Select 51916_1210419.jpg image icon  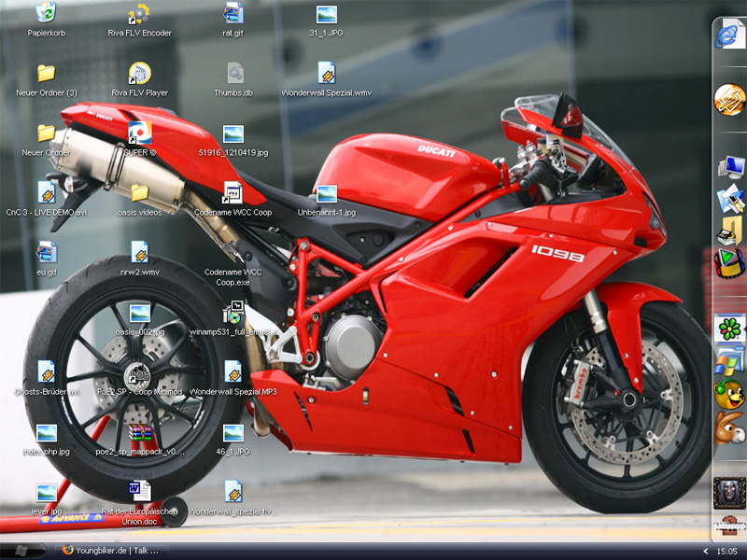coord(233,133)
